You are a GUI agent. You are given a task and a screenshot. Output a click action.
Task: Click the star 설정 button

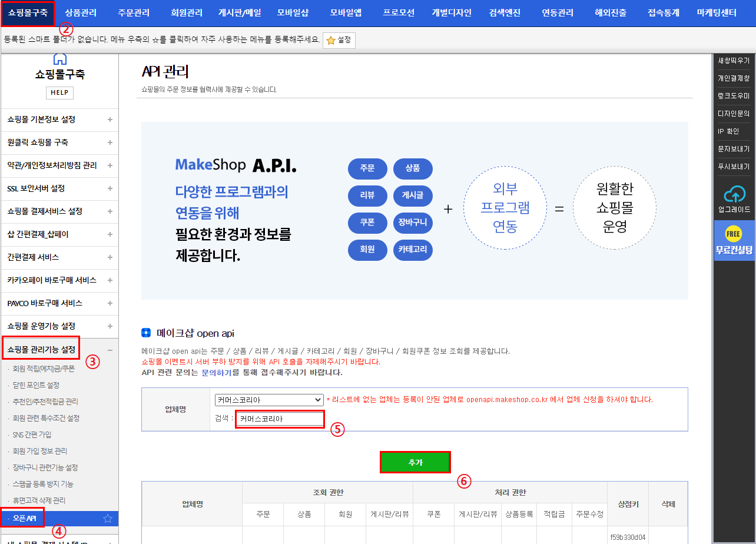339,40
